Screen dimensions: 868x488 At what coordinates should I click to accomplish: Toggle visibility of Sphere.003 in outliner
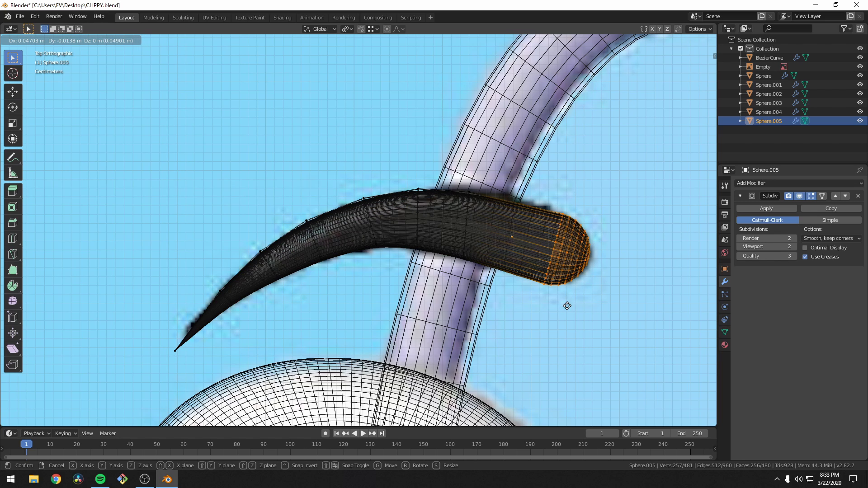pos(859,103)
